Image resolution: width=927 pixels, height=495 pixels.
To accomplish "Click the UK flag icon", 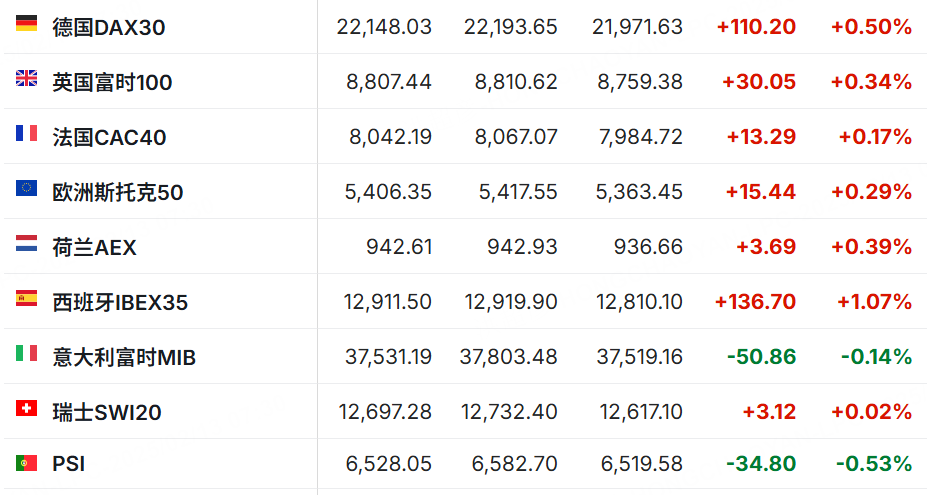I will [26, 77].
